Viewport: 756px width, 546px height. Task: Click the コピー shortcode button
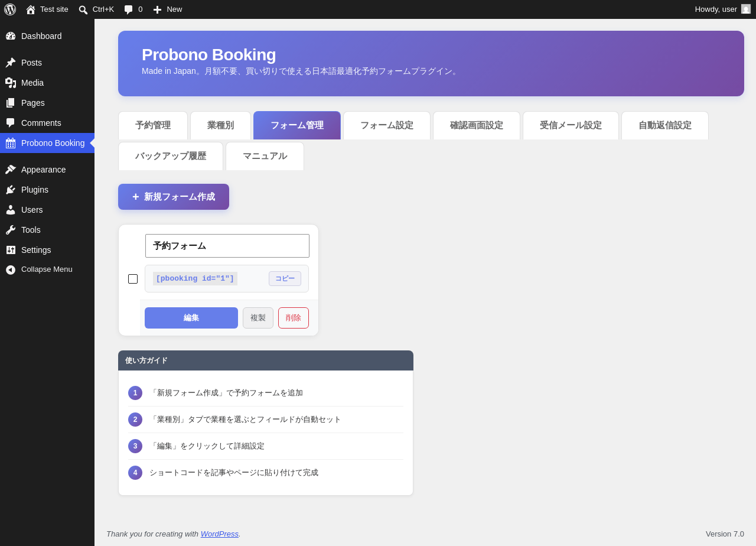coord(285,279)
